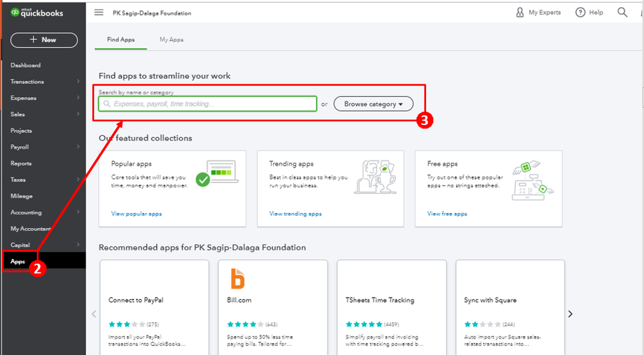Open the View trending apps link
The image size is (644, 355).
click(x=295, y=214)
